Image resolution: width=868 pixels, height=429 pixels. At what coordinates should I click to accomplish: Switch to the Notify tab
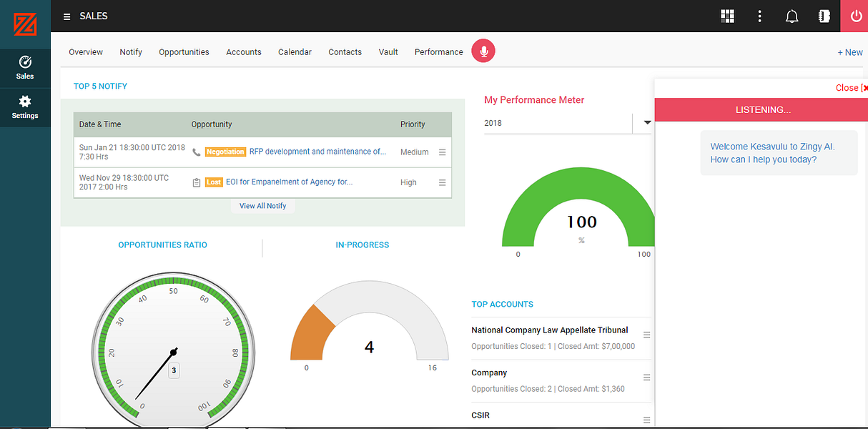tap(131, 52)
